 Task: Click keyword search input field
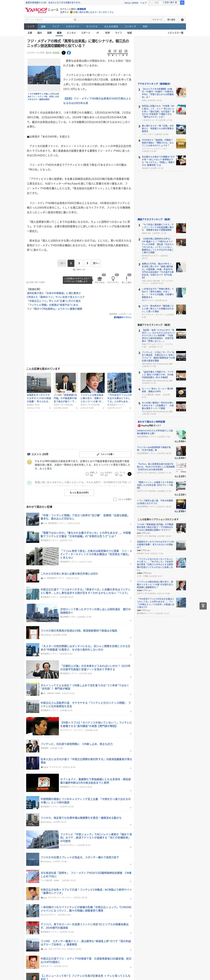coord(49,19)
